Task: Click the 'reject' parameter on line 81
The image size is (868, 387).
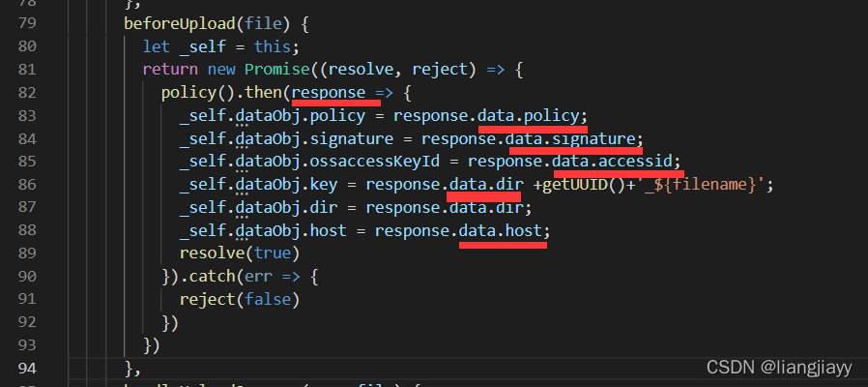Action: pos(440,70)
